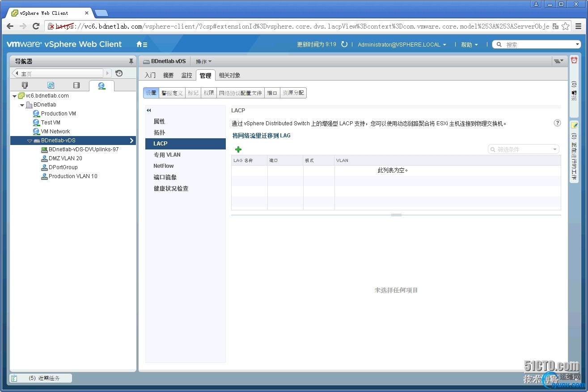Open Ports (端口) sub-tab
The height and width of the screenshot is (392, 588).
[272, 93]
